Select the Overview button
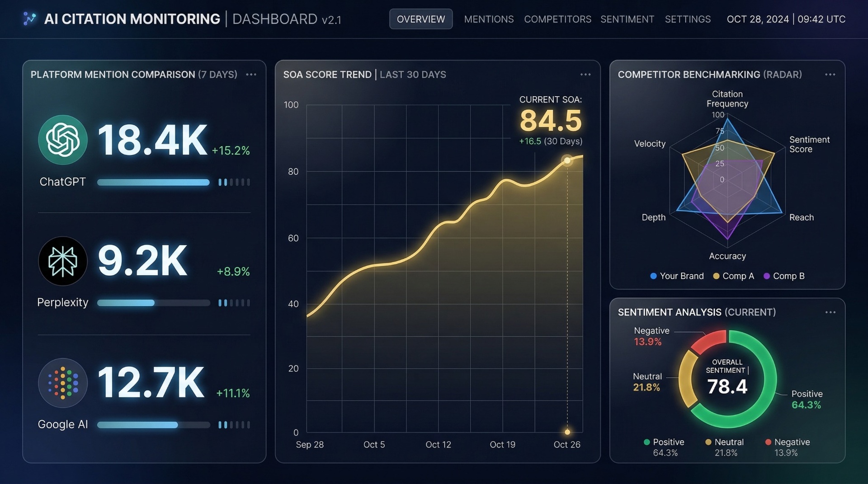 pyautogui.click(x=421, y=19)
